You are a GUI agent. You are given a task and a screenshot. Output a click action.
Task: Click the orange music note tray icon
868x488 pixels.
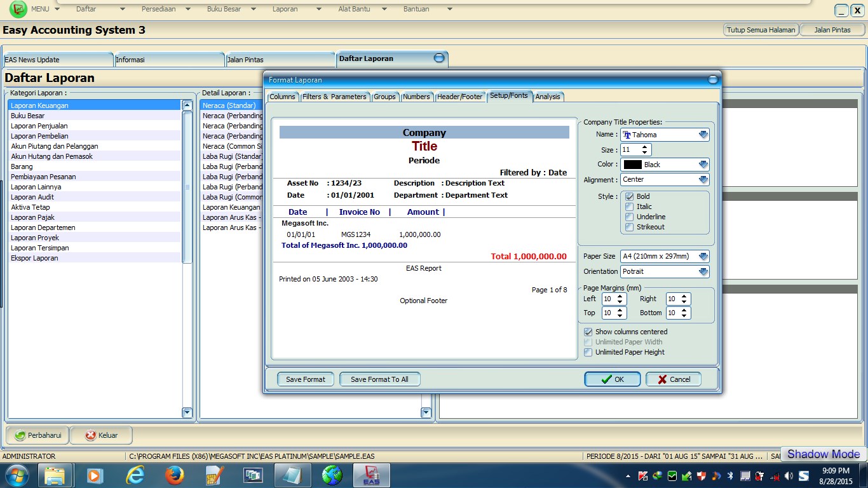tap(716, 476)
